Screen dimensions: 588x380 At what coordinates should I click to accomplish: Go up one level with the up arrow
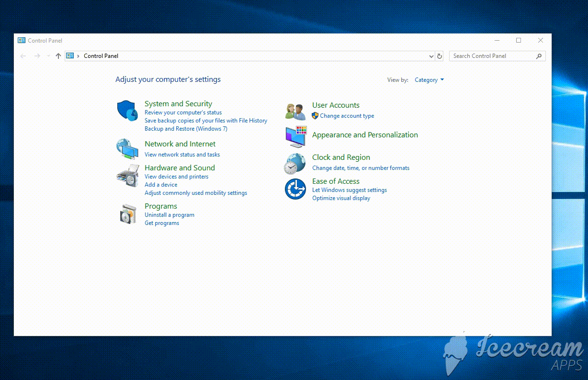(x=58, y=56)
